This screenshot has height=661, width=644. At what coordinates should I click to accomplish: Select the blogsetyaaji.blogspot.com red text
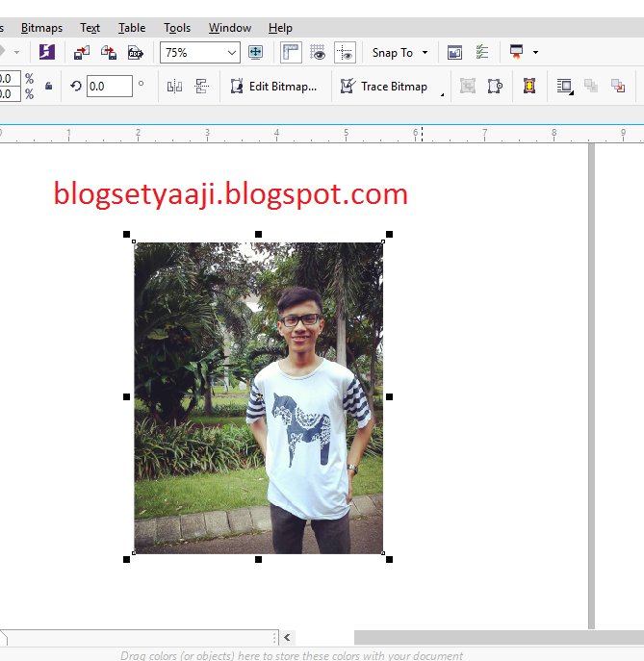230,194
